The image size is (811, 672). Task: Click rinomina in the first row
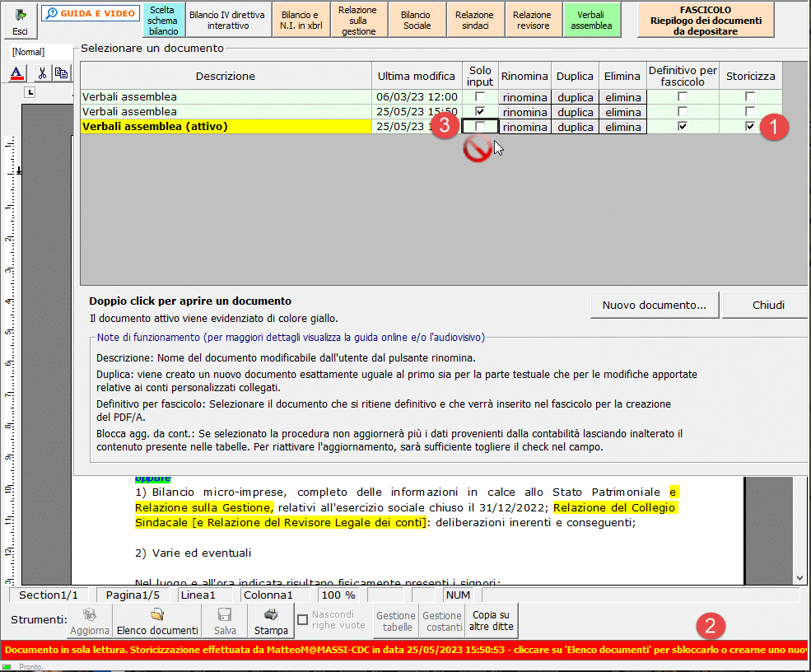pyautogui.click(x=524, y=97)
